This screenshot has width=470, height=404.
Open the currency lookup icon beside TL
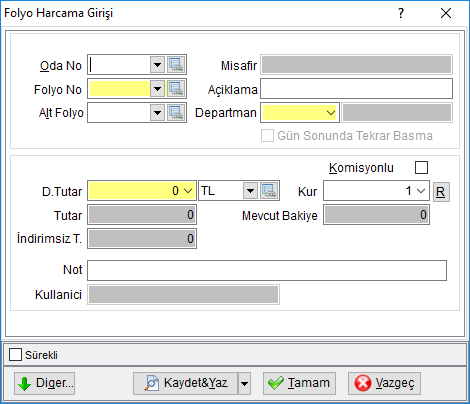[269, 191]
